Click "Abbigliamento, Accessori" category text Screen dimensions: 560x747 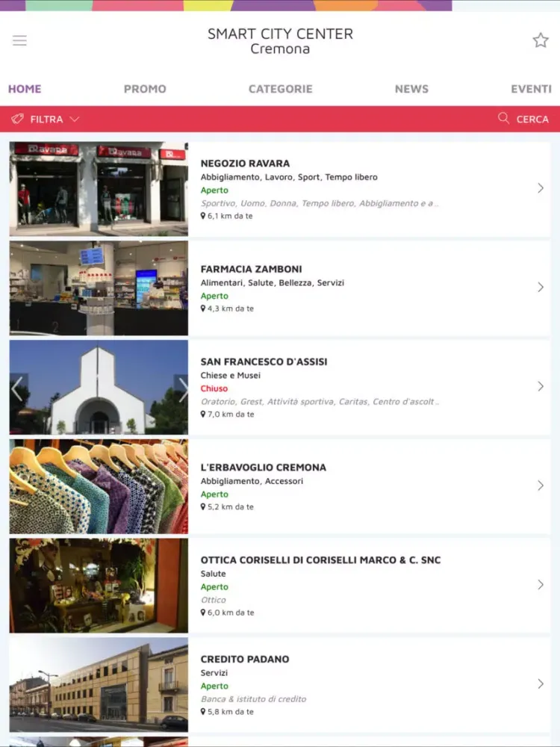click(x=252, y=481)
